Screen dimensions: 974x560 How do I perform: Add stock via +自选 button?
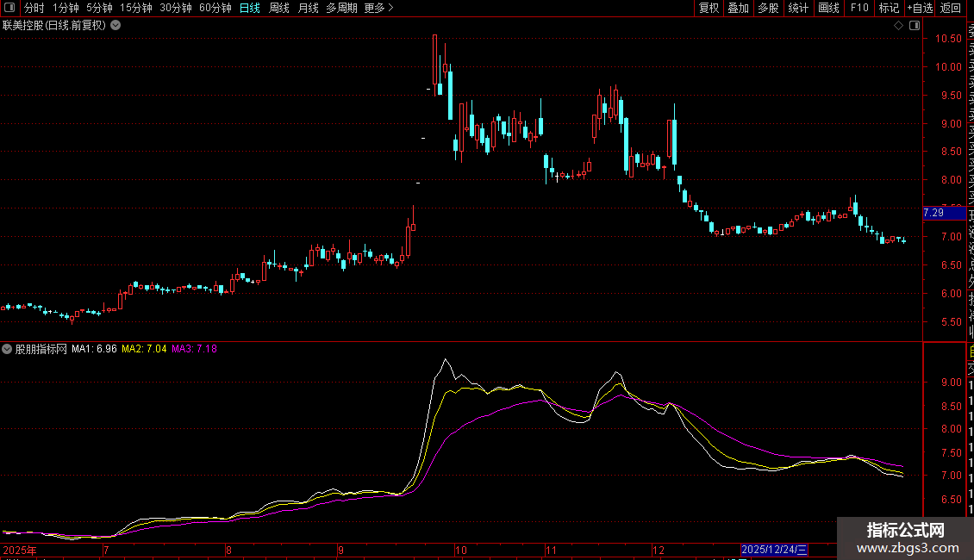pos(919,9)
